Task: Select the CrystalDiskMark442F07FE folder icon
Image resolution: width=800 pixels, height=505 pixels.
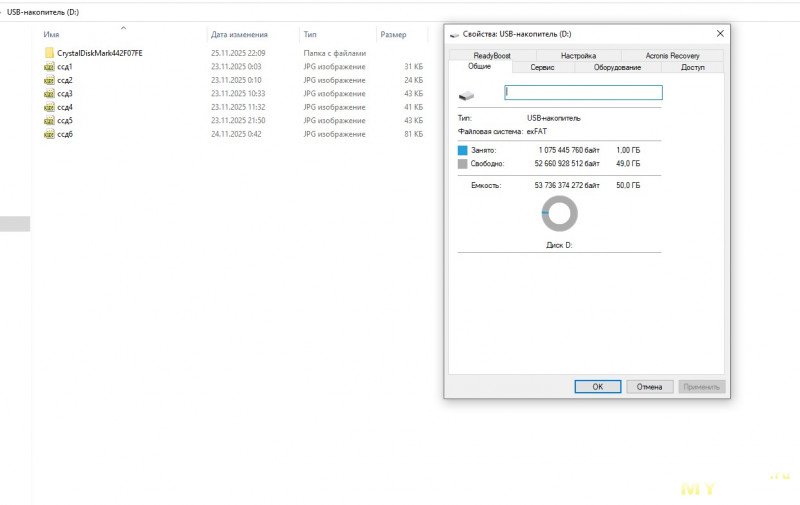Action: click(49, 53)
